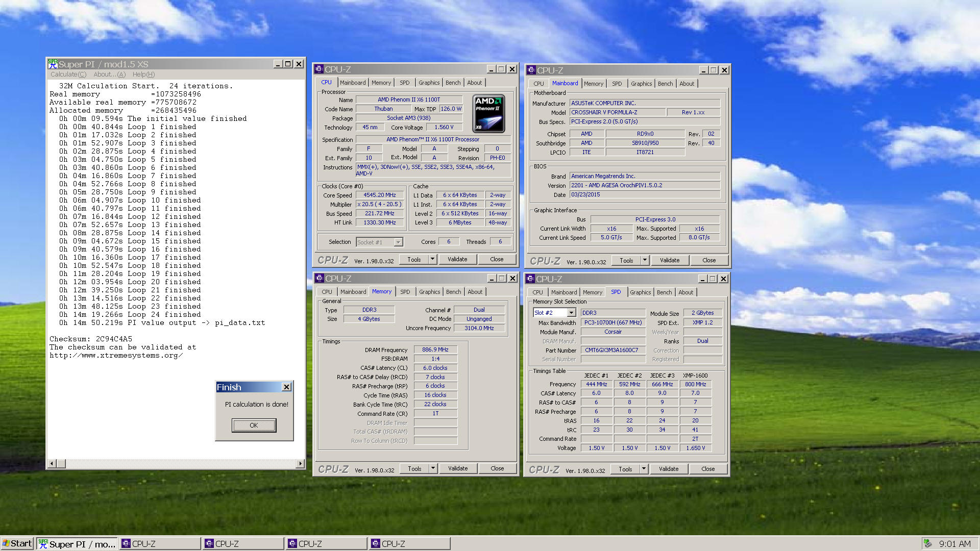Click the taskbar clock showing 9:01 AM

pos(954,544)
